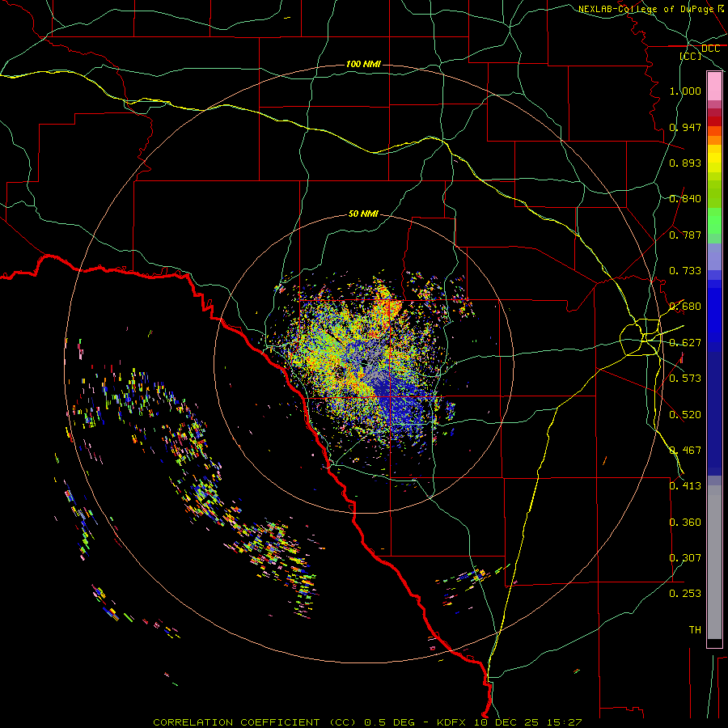Click the TH threshold label
Screen dimensions: 728x728
(695, 630)
